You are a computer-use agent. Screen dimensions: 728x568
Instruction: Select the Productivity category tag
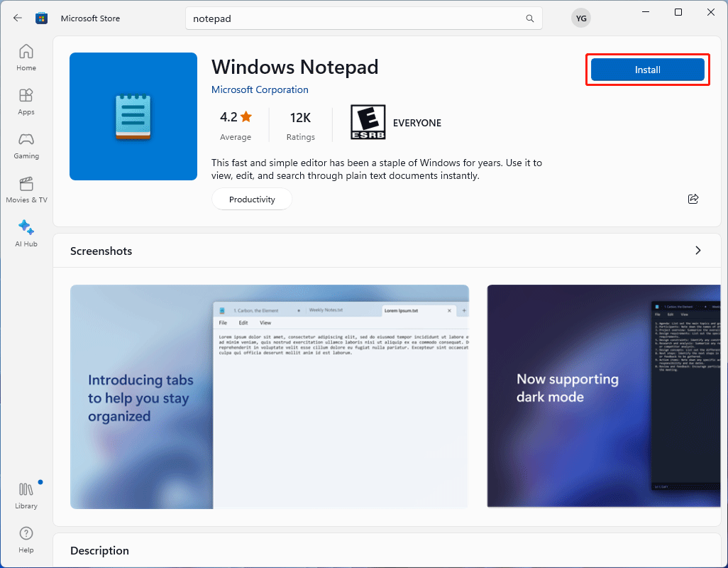click(251, 199)
